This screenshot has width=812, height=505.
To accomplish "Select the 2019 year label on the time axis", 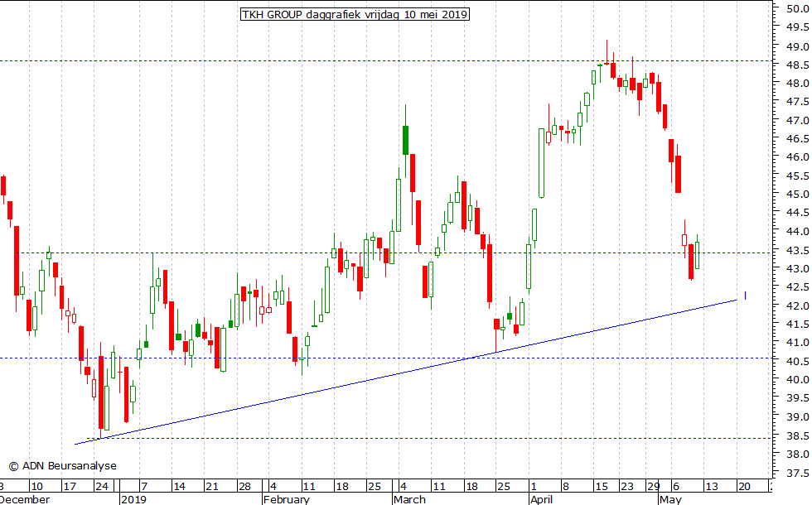I will pos(133,500).
